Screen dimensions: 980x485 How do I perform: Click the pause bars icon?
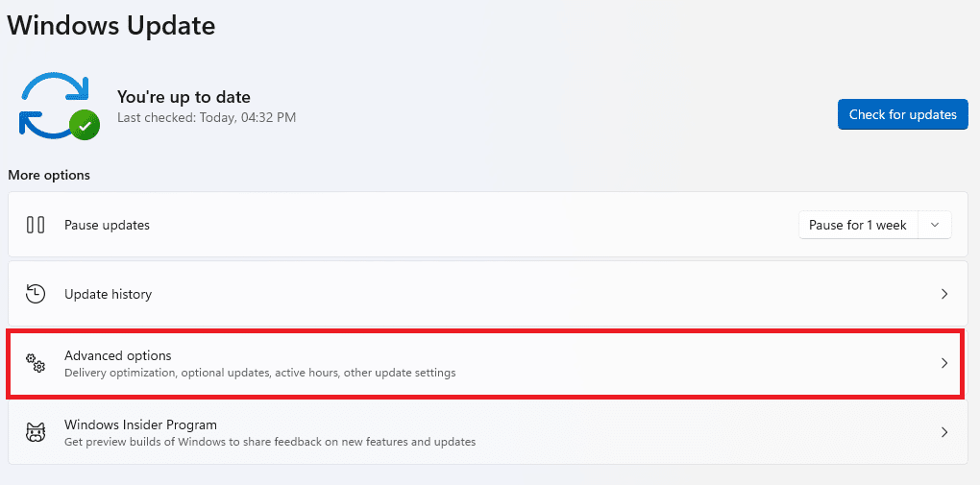click(36, 225)
